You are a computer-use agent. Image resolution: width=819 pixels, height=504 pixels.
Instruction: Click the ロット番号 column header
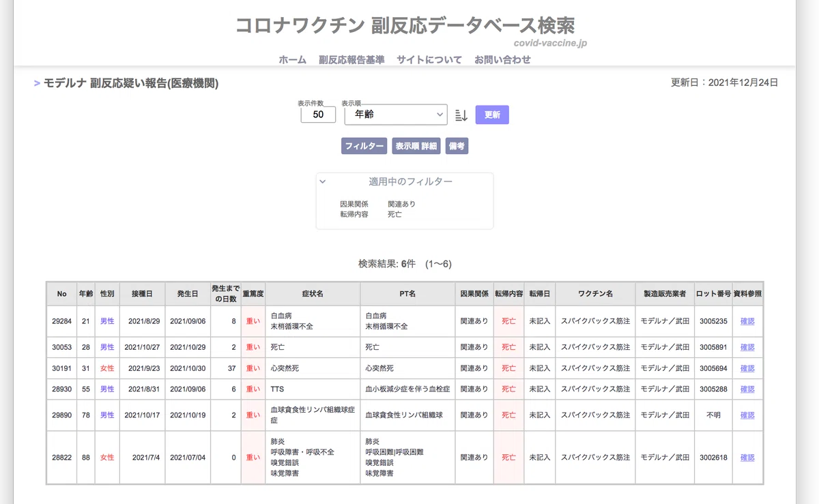[713, 294]
